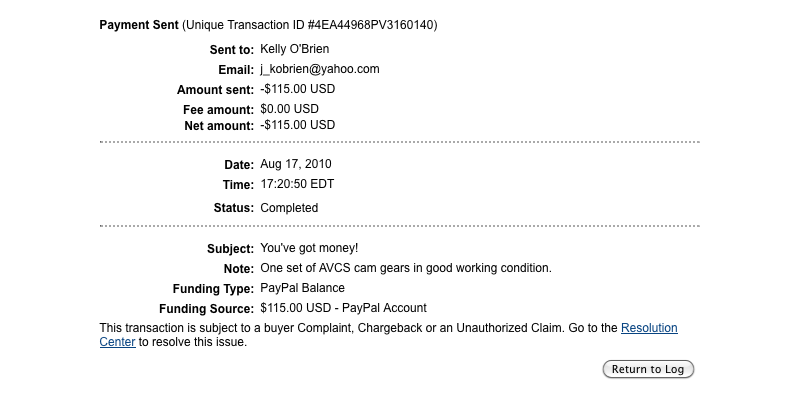Select the Completed status text

point(289,208)
